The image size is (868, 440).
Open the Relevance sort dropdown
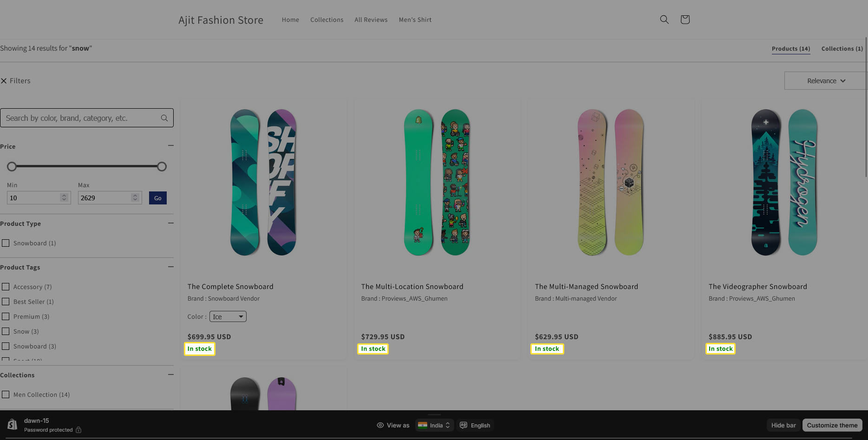(x=826, y=81)
